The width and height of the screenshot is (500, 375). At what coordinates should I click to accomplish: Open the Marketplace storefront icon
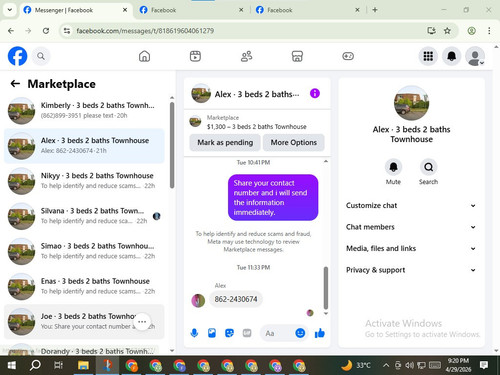pyautogui.click(x=297, y=56)
